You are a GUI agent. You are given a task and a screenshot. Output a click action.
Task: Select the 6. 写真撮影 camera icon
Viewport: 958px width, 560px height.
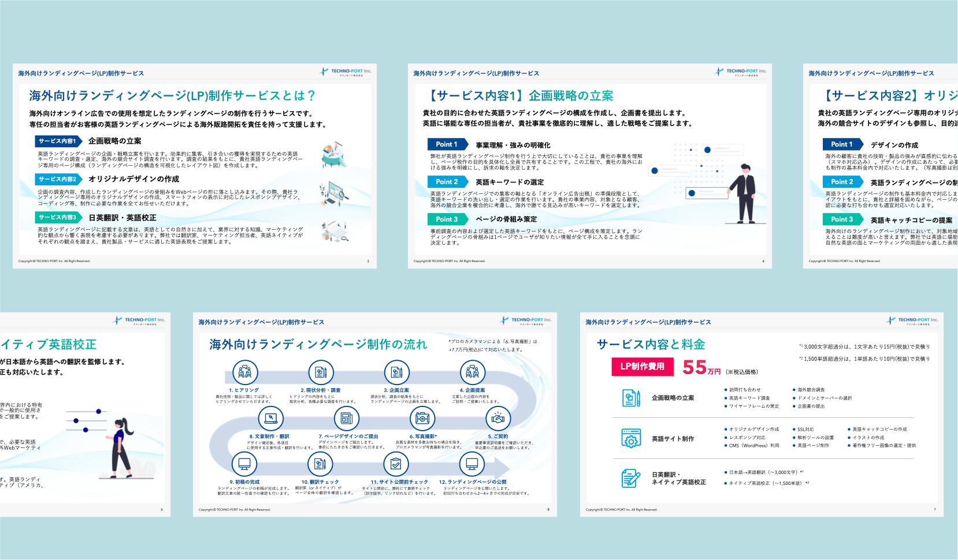tap(422, 418)
